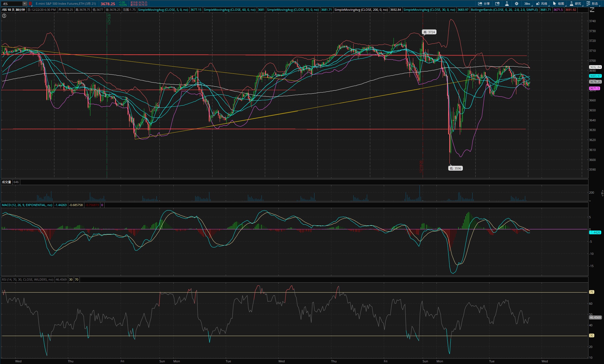This screenshot has height=364, width=604.
Task: Click the BollingerBands study label
Action: (504, 10)
